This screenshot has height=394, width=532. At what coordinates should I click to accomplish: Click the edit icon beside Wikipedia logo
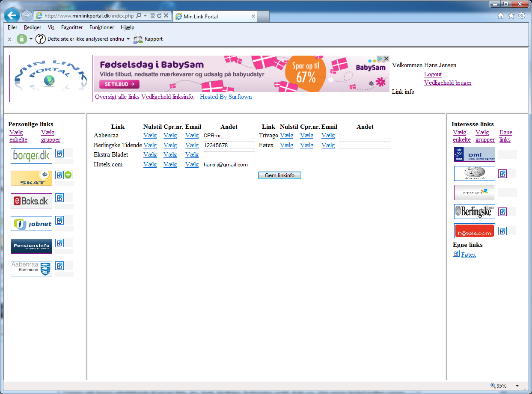coord(502,173)
